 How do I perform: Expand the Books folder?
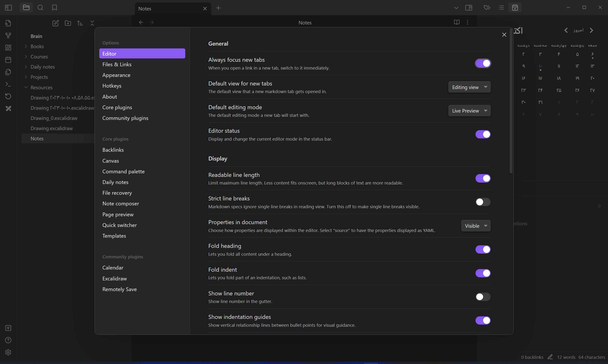(x=37, y=46)
